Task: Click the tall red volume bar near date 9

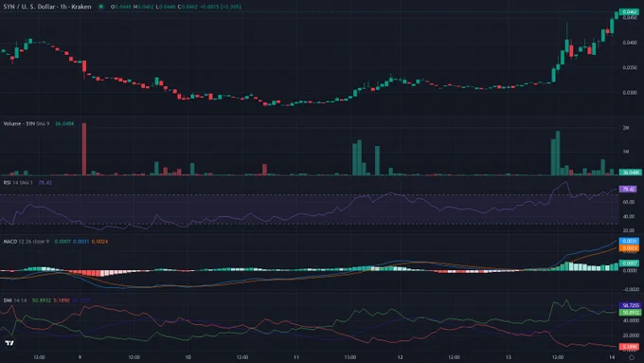Action: pyautogui.click(x=84, y=149)
